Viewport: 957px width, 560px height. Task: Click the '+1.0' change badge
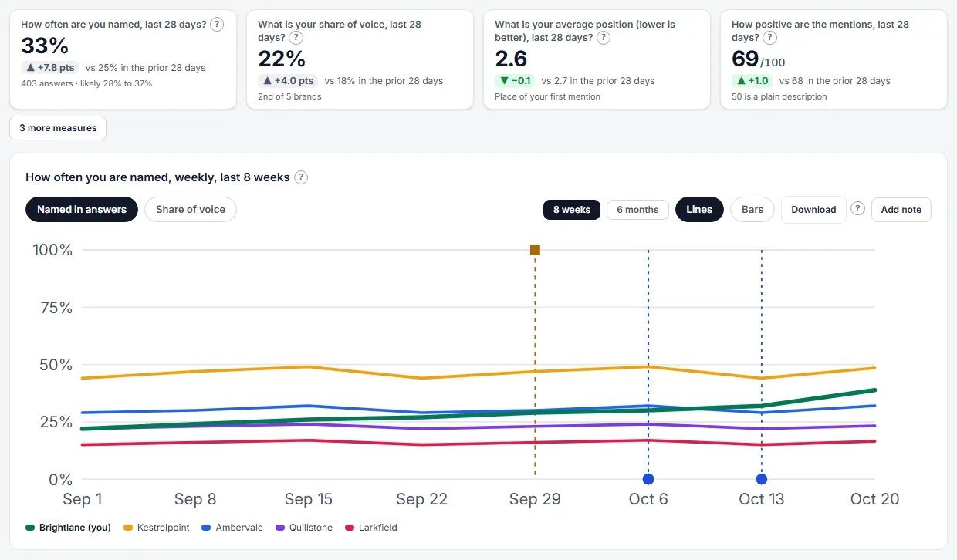coord(752,80)
